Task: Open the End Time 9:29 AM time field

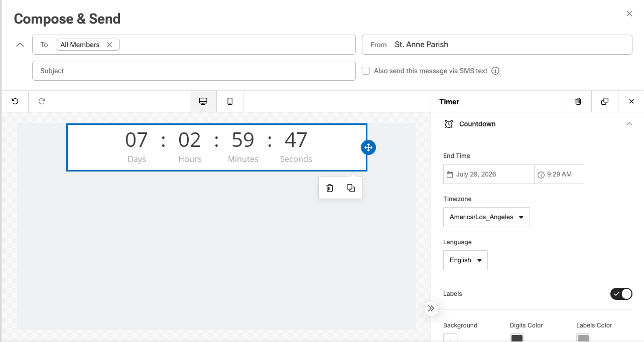Action: 559,174
